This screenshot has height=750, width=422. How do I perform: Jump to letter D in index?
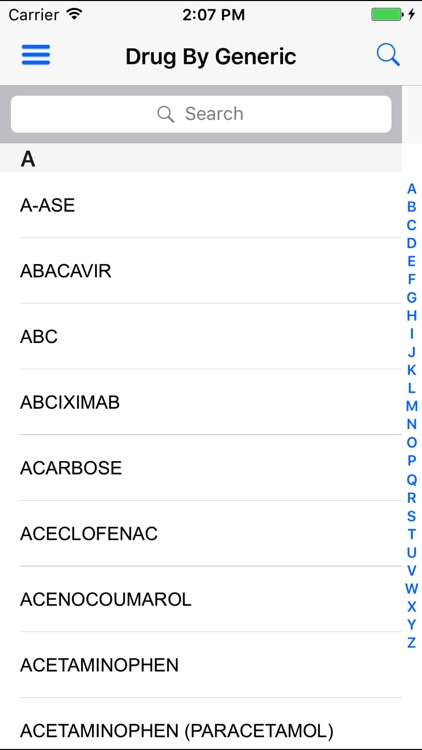(411, 243)
